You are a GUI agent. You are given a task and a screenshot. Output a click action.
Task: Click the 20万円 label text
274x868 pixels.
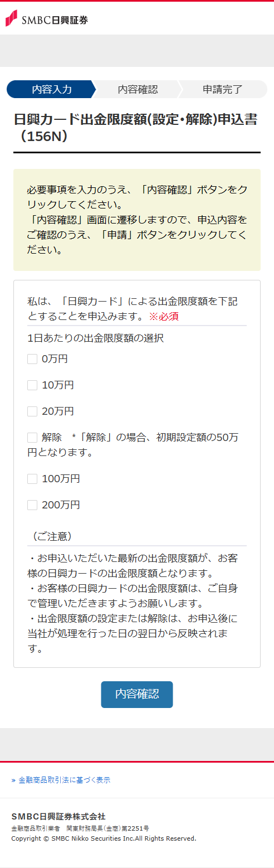[x=58, y=411]
